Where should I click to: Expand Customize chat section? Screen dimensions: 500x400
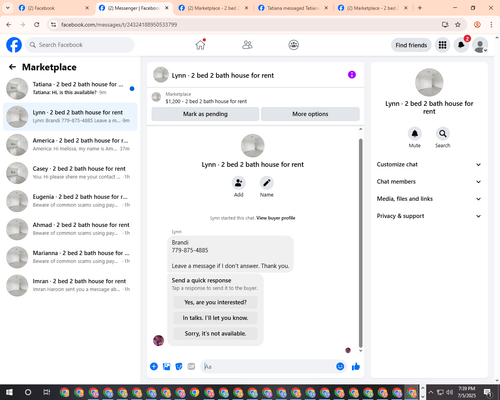[429, 164]
